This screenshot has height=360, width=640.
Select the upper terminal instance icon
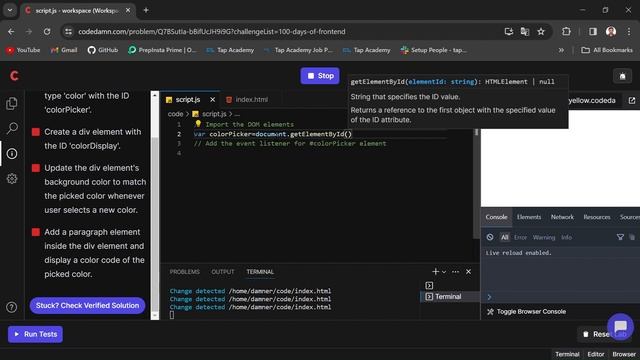pyautogui.click(x=429, y=285)
